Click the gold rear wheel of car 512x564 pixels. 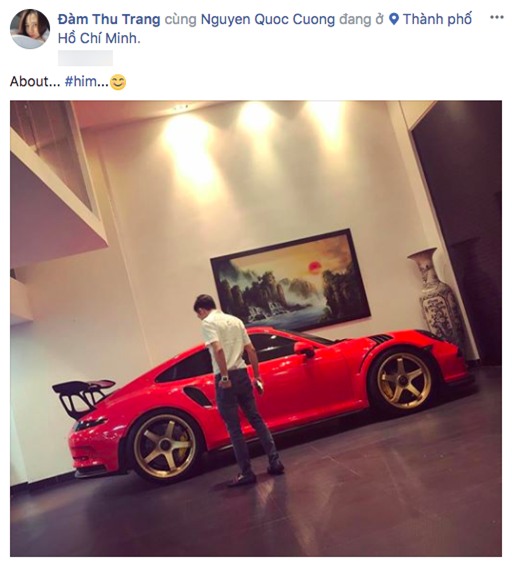click(x=164, y=446)
